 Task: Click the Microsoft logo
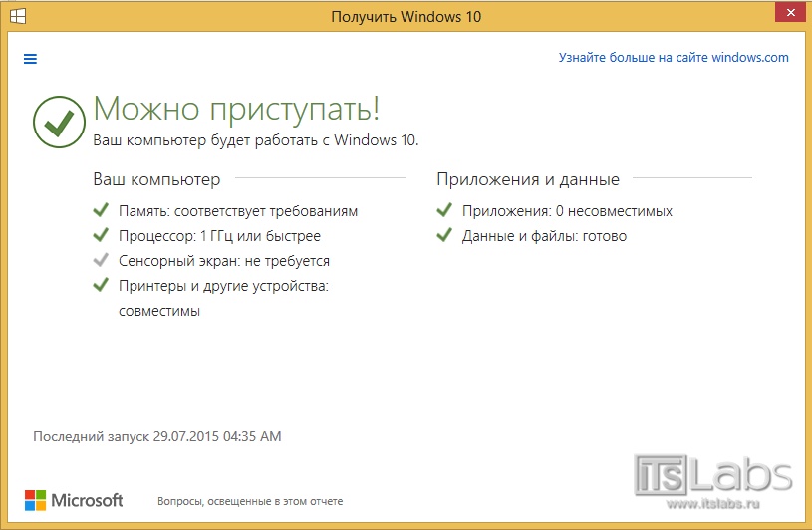[x=74, y=500]
